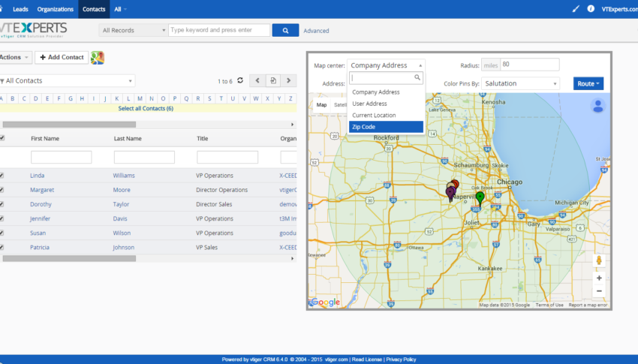
Task: Open the Contacts tab
Action: tap(94, 9)
